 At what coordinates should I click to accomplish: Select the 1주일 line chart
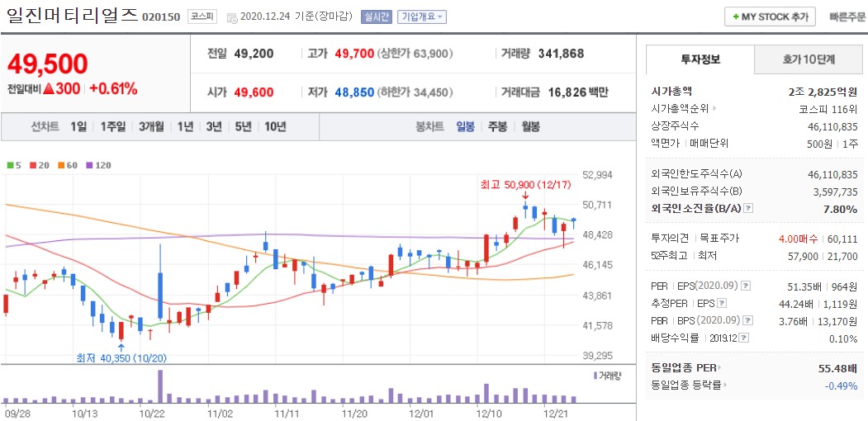click(x=113, y=126)
